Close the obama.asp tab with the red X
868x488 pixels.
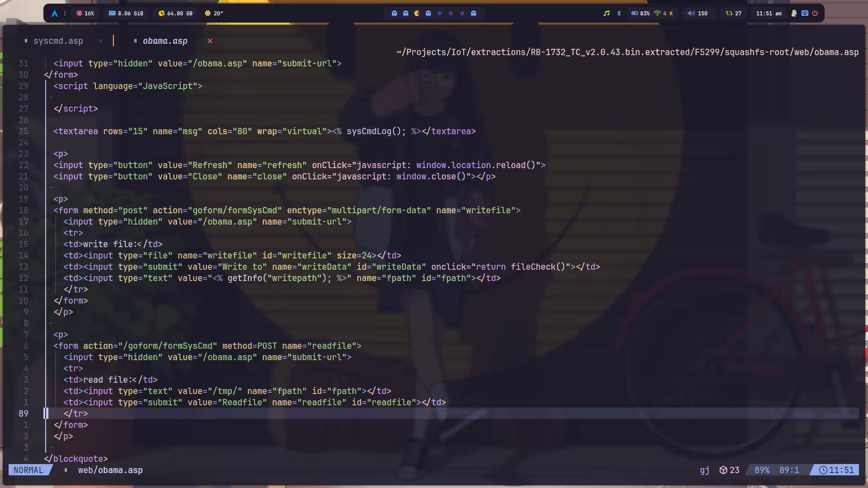point(210,41)
